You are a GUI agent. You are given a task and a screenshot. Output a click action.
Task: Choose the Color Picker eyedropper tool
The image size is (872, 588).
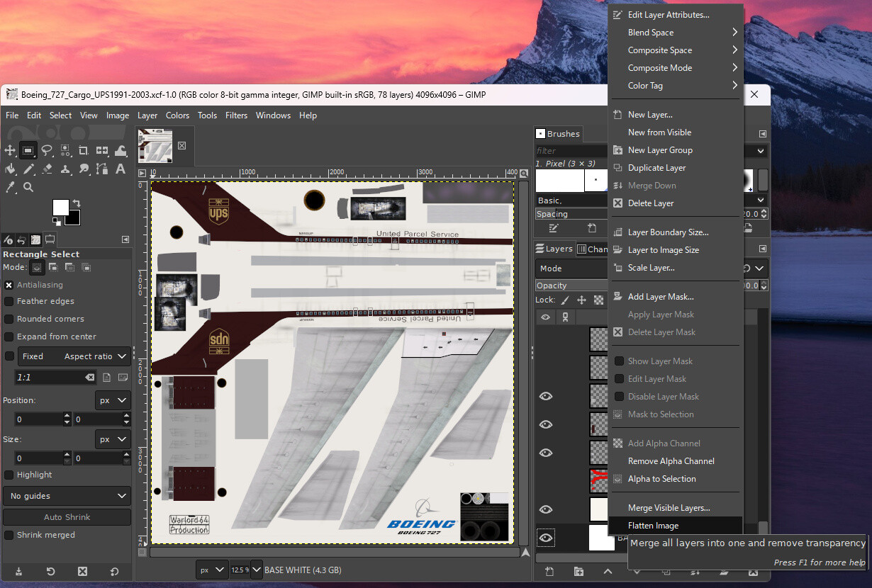11,187
